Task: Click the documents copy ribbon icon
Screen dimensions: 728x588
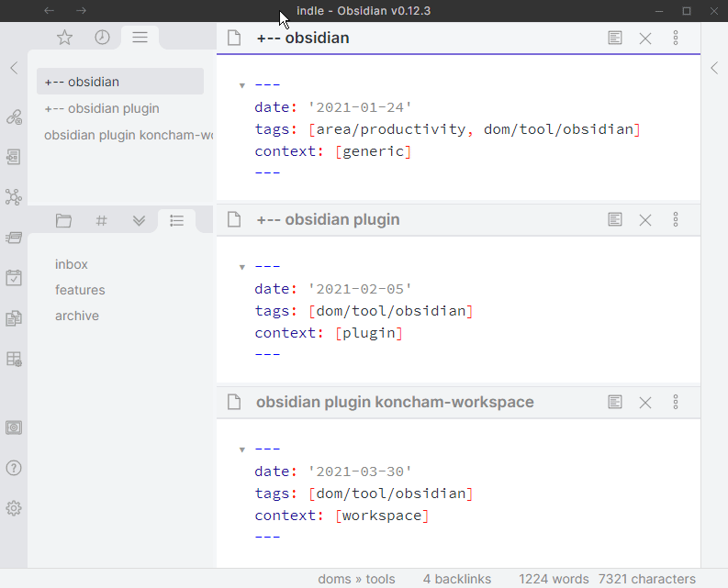Action: [x=14, y=318]
